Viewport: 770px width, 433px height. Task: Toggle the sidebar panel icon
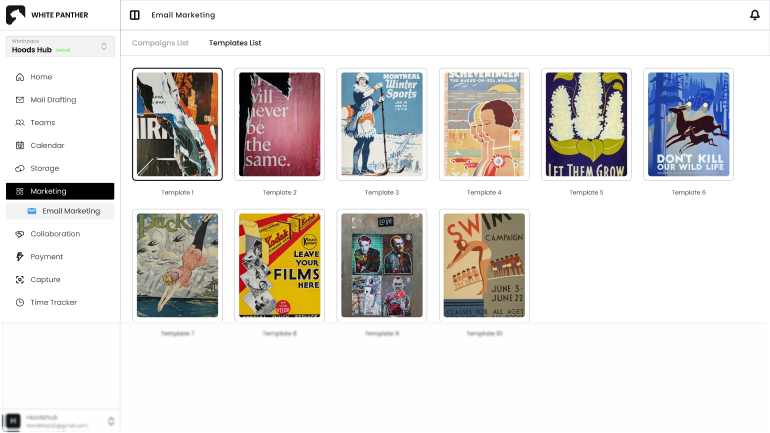(135, 15)
